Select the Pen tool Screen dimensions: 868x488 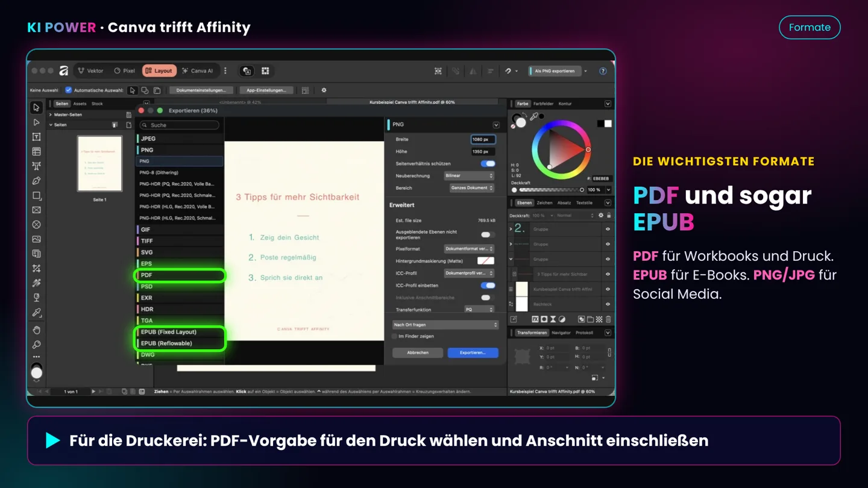[x=36, y=181]
